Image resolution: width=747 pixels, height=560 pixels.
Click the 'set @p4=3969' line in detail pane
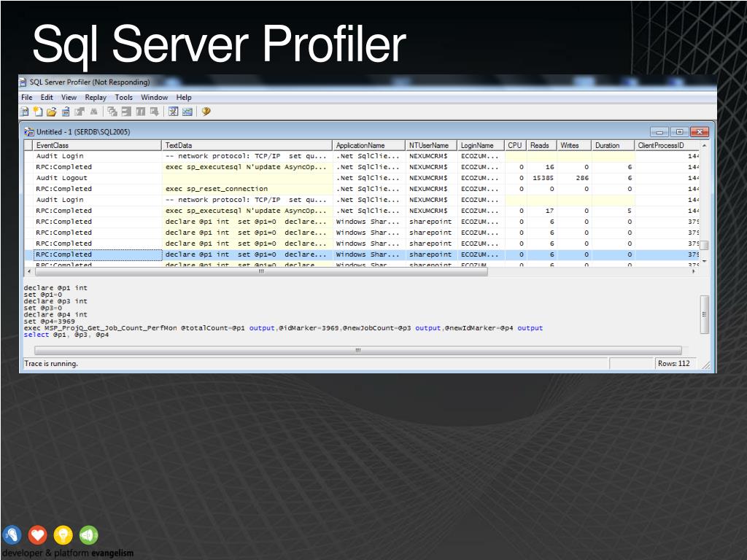click(49, 322)
